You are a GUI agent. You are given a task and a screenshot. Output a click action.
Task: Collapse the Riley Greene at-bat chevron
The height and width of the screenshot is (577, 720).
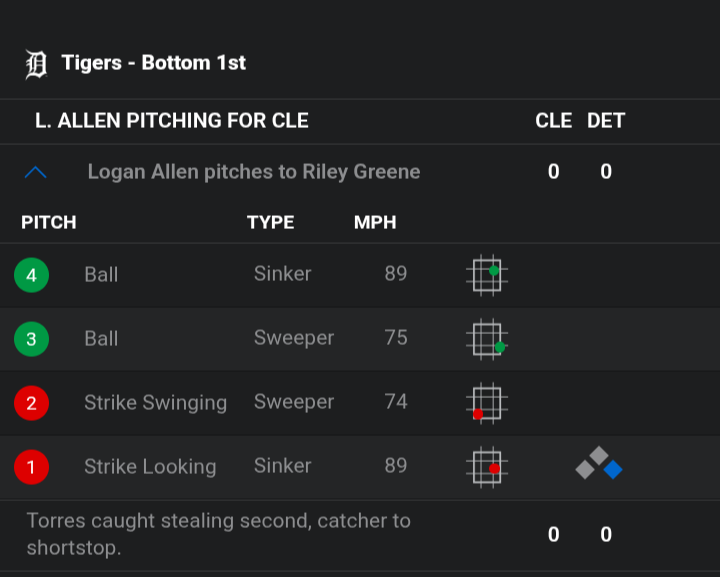35,172
